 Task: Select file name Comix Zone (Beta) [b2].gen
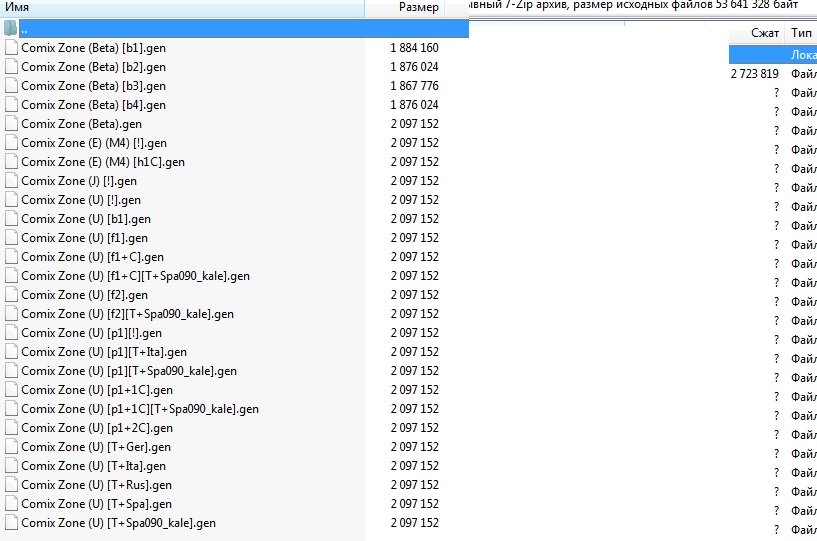click(x=93, y=67)
